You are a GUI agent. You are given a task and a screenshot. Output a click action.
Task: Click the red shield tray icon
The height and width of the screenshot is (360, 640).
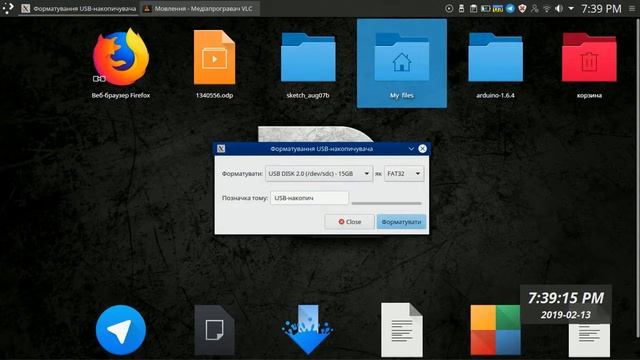[522, 9]
